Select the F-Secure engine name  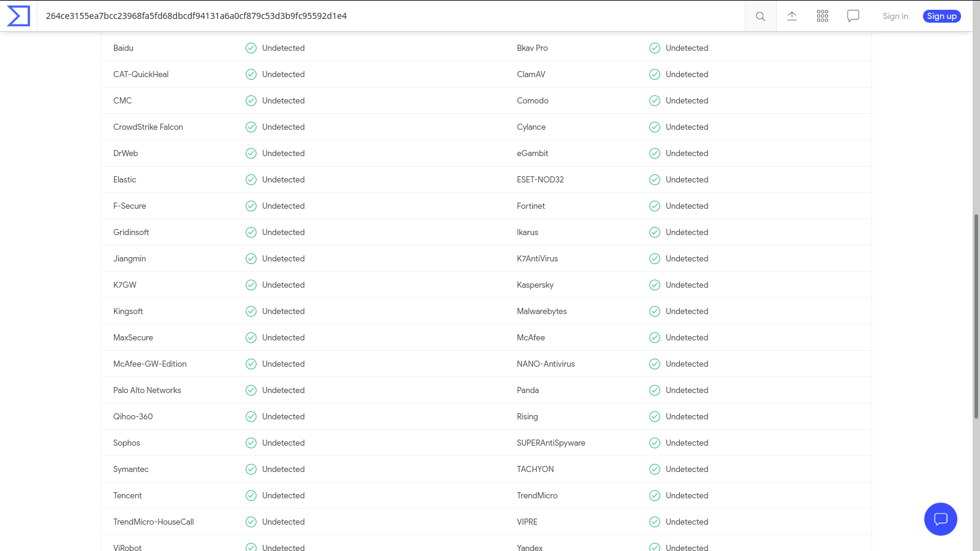[x=130, y=206]
